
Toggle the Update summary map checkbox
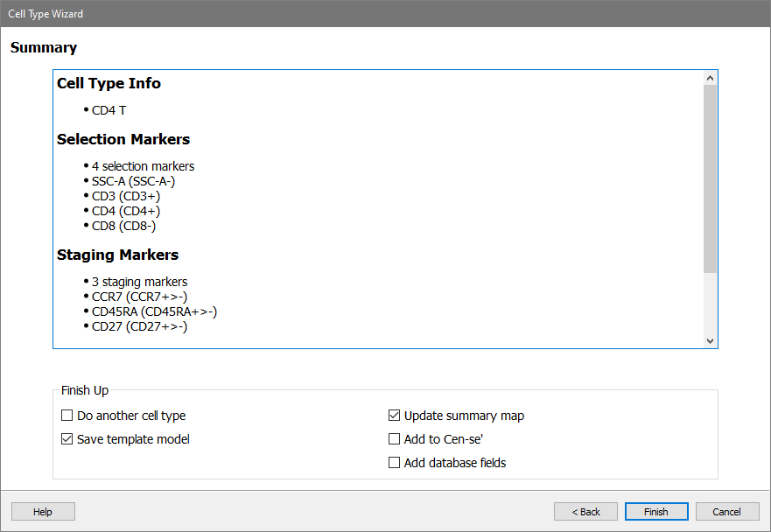[x=395, y=416]
